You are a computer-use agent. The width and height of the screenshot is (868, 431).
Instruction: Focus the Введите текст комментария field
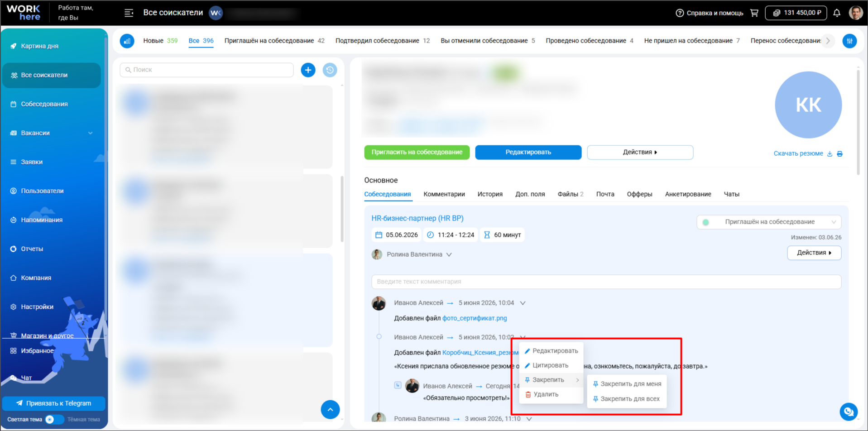click(x=606, y=282)
